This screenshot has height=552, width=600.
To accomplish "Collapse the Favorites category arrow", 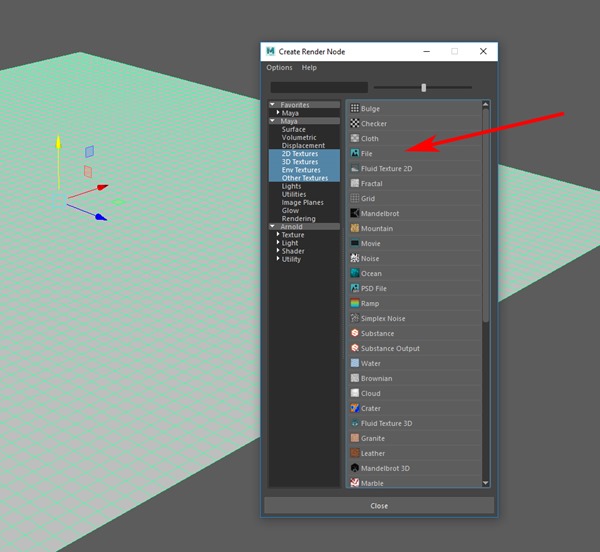I will click(272, 104).
